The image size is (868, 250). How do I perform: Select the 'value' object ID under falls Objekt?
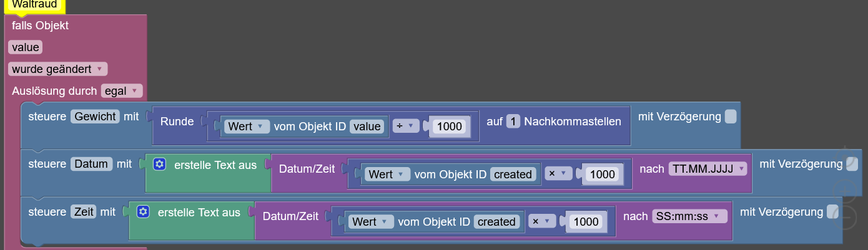[25, 47]
